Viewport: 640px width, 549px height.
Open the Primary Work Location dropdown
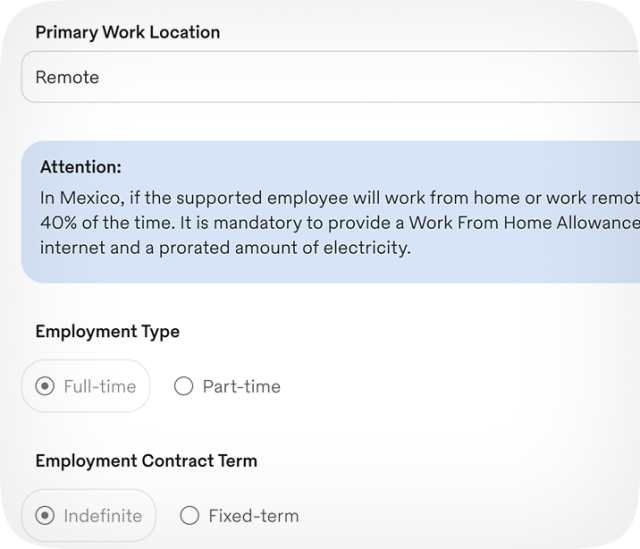(330, 77)
